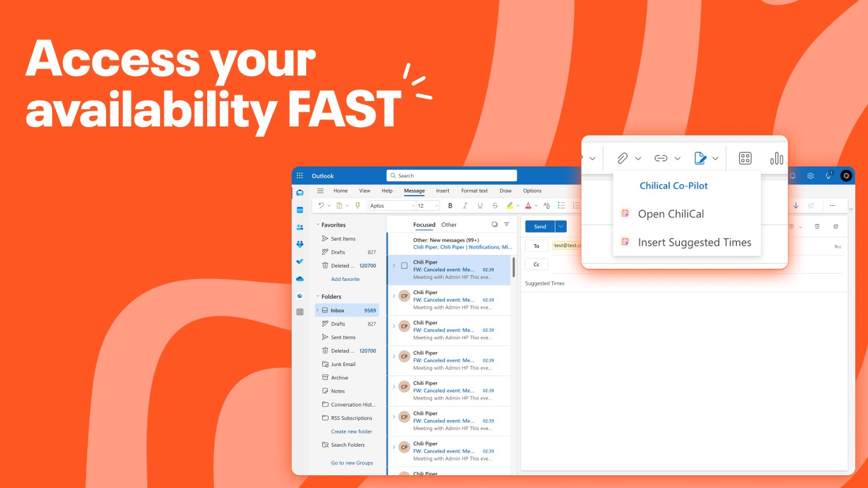
Task: Open the People module in sidebar
Action: (x=300, y=227)
